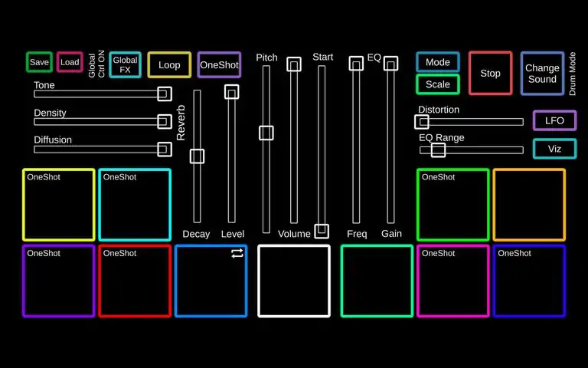
Task: Open the Viz visualizer panel
Action: (554, 149)
